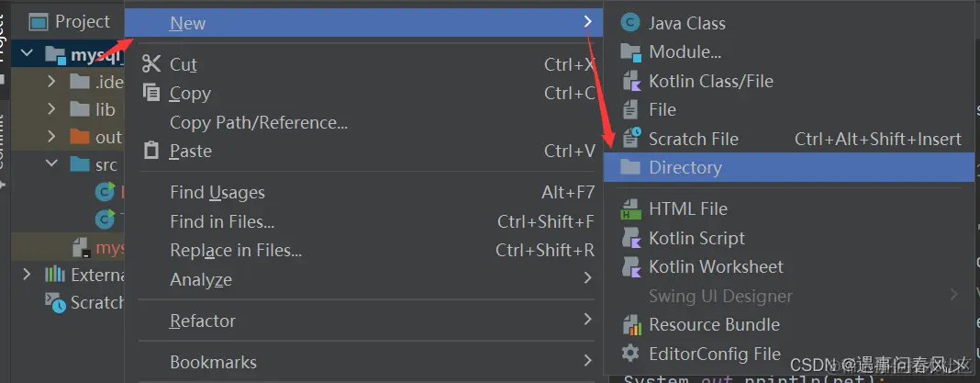Click the .idea folder icon

point(80,82)
